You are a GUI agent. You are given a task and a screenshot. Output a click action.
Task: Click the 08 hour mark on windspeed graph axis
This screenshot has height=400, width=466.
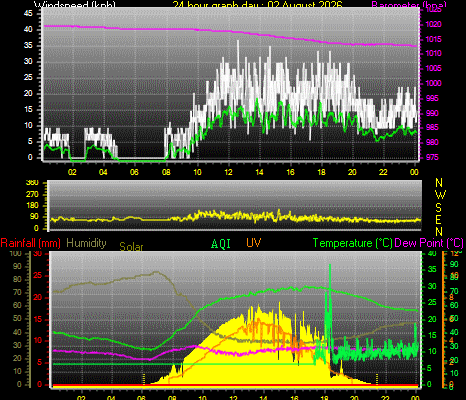[x=166, y=172]
